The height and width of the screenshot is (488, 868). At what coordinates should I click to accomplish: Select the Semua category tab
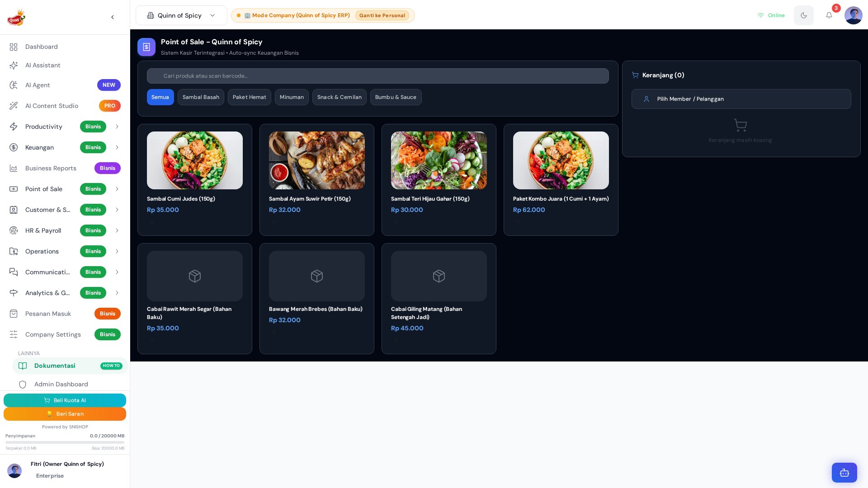[160, 97]
